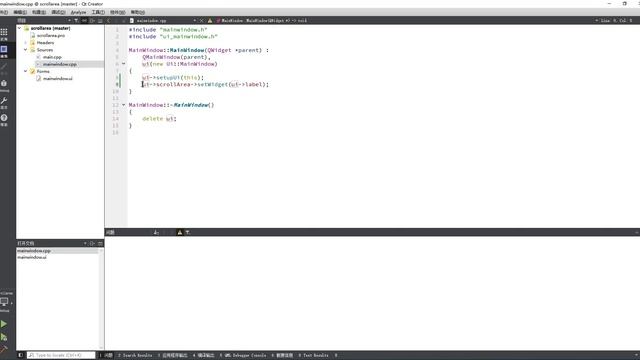Open the Compile Output tab
Image resolution: width=640 pixels, height=360 pixels.
tap(203, 355)
